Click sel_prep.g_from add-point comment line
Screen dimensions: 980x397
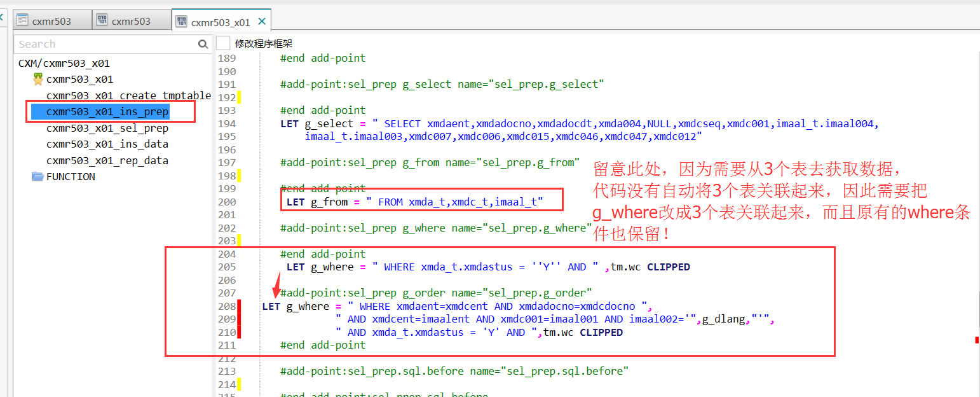click(430, 162)
